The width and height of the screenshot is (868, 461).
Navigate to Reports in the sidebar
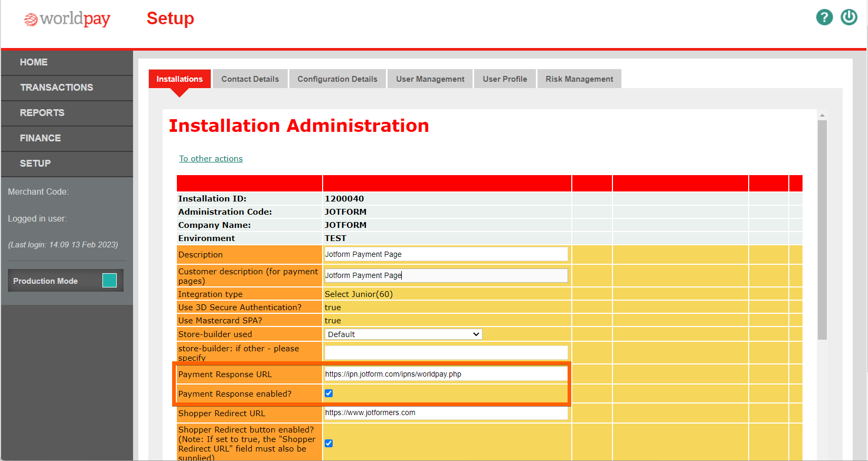tap(42, 113)
